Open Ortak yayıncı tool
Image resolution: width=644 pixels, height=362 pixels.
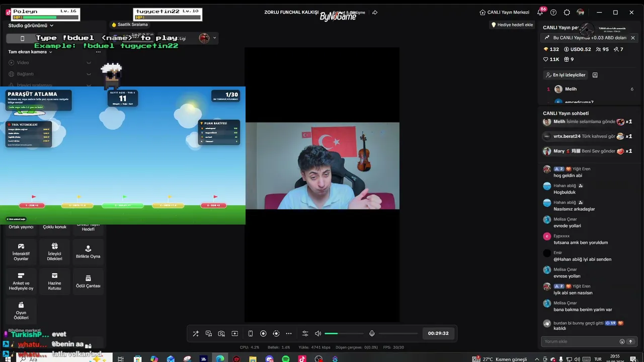click(21, 227)
